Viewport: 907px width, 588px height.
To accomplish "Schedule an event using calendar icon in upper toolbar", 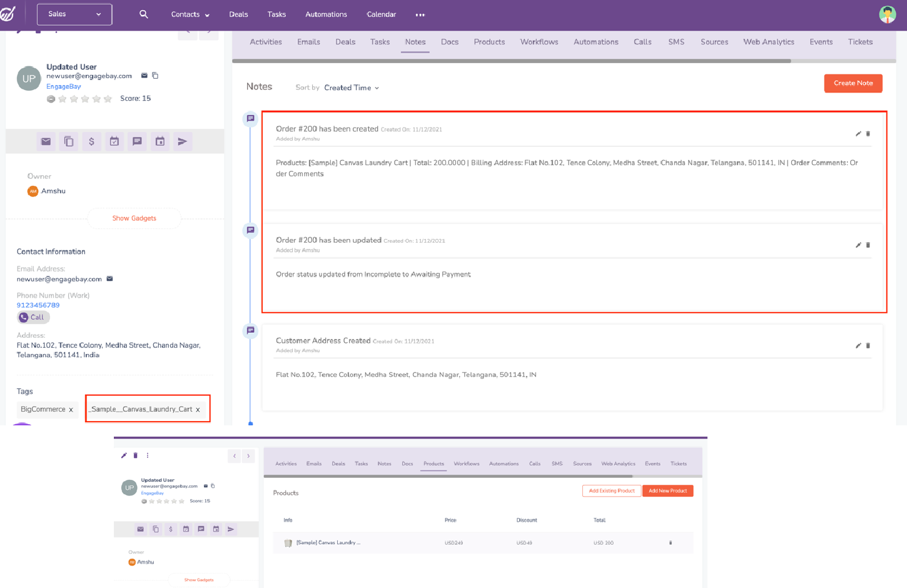I will (x=160, y=141).
